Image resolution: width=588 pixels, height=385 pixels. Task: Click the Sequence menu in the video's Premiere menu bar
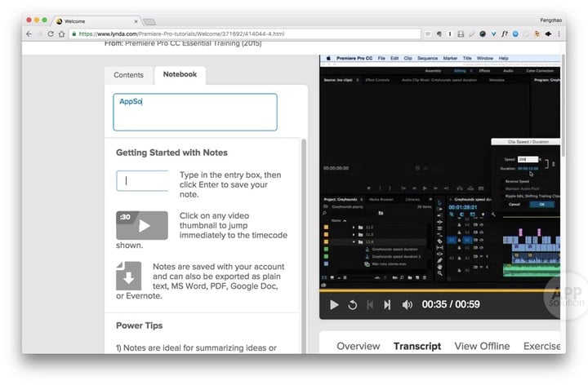click(x=427, y=58)
